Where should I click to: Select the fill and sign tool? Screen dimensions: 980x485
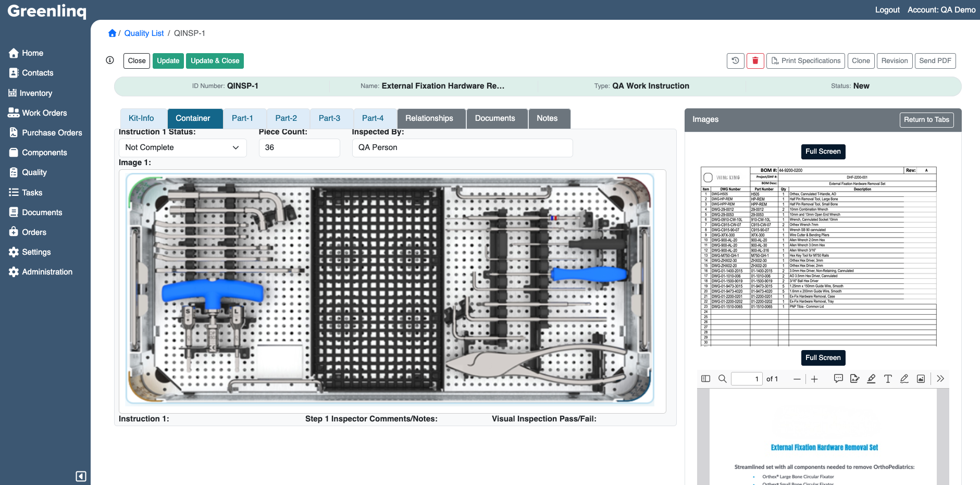click(x=854, y=379)
